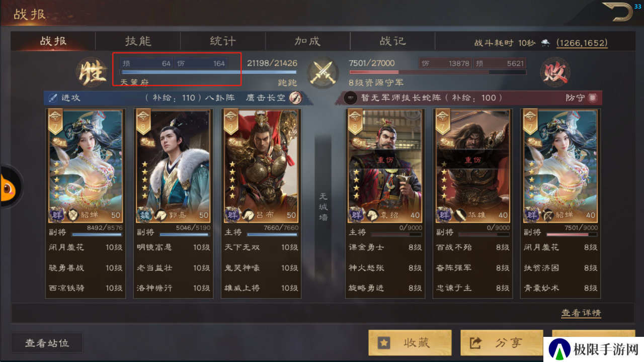Image resolution: width=644 pixels, height=362 pixels.
Task: Select the 袁绍 general card portrait
Action: (x=385, y=166)
